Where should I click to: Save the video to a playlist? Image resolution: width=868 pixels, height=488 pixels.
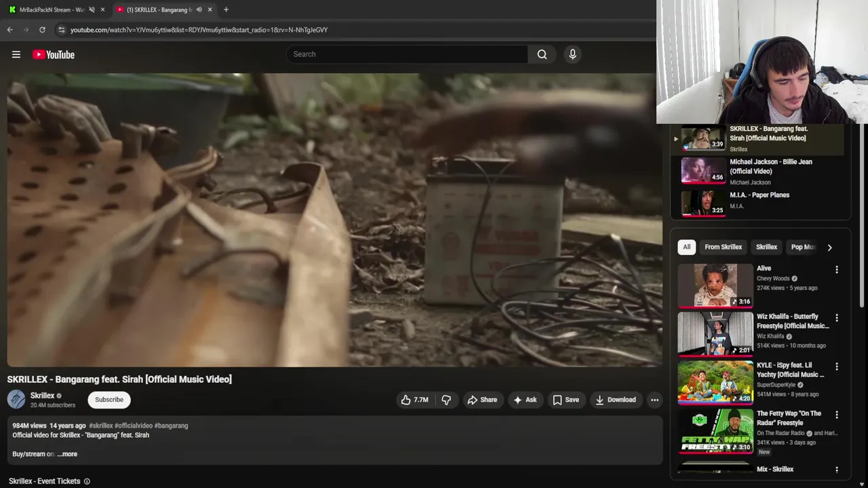pos(566,400)
